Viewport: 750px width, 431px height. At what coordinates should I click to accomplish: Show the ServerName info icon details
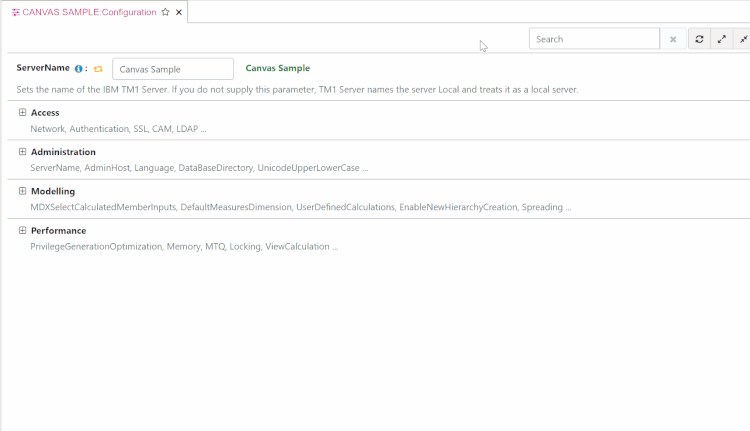79,69
